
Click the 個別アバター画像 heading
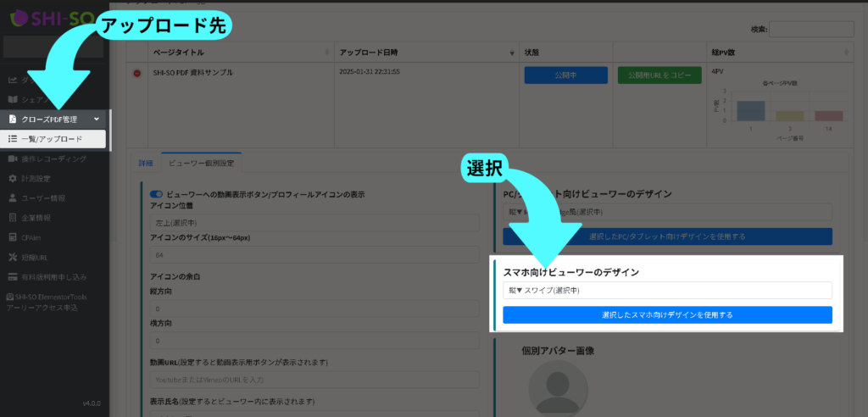pos(558,351)
